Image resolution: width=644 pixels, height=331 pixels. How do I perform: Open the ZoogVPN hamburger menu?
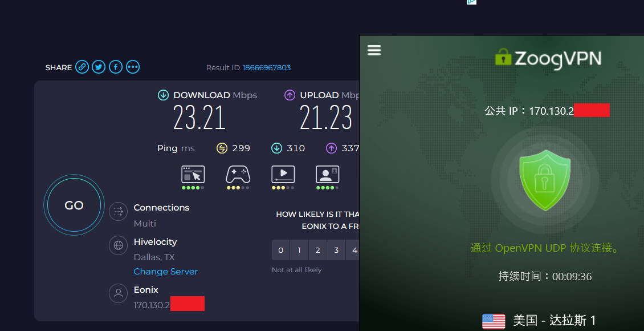(374, 50)
